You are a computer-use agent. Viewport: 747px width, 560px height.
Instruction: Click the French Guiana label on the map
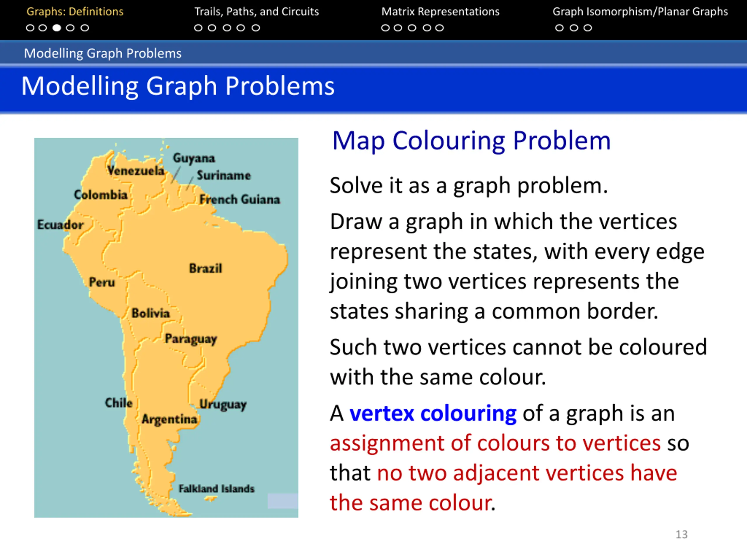[x=240, y=199]
